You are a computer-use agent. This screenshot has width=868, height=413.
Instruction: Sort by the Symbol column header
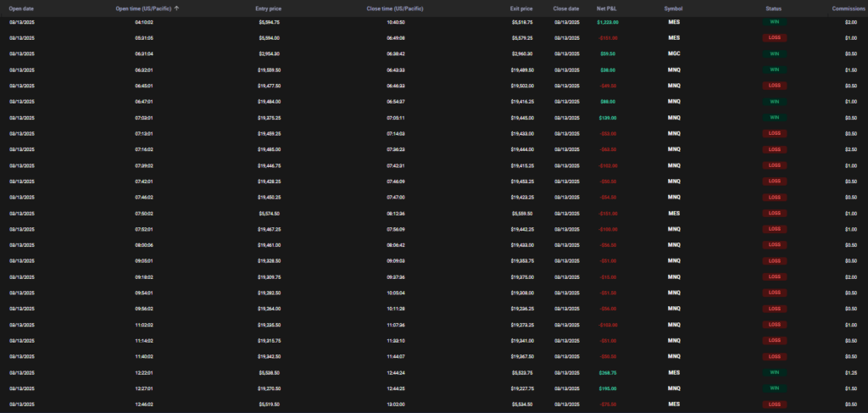click(x=674, y=8)
